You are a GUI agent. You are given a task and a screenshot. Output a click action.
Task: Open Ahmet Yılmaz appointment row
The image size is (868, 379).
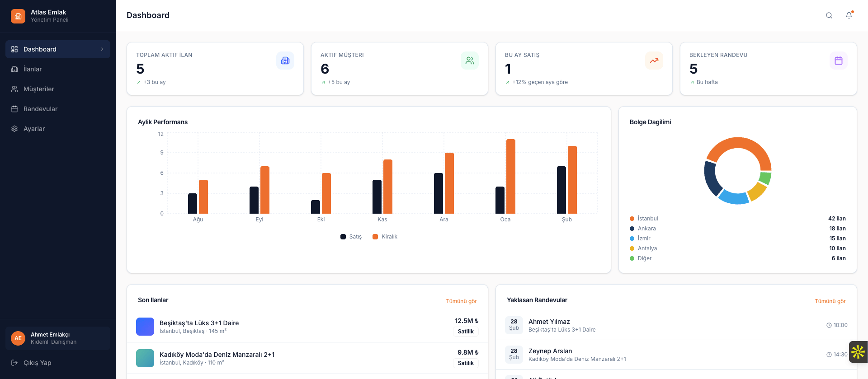676,325
